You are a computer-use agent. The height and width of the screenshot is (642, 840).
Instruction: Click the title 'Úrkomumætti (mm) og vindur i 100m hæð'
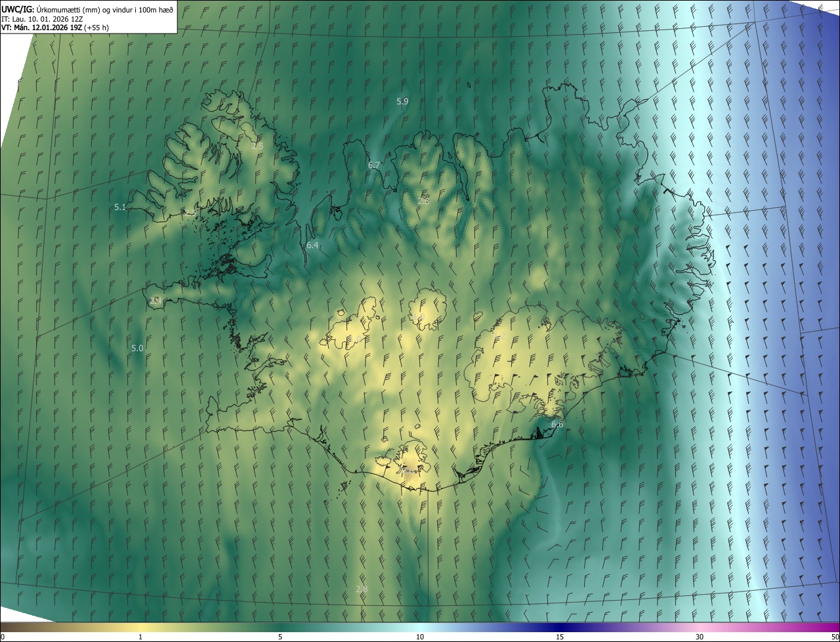(x=105, y=9)
